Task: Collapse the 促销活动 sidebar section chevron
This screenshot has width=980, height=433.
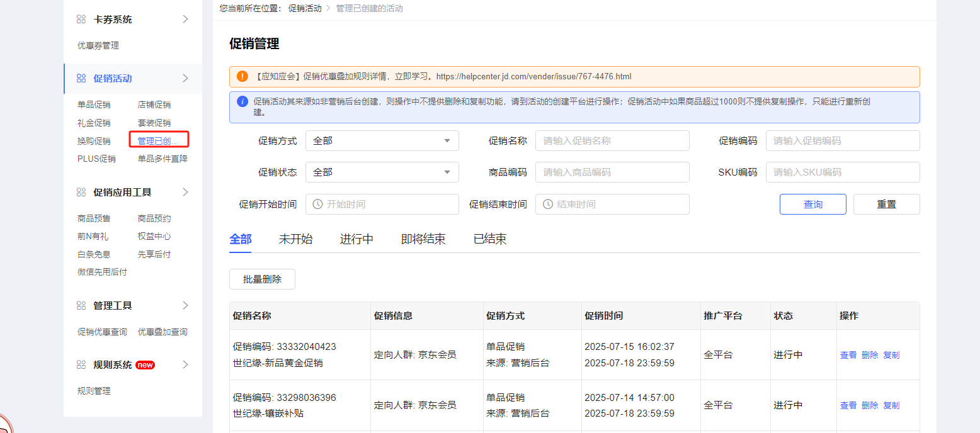Action: point(185,79)
